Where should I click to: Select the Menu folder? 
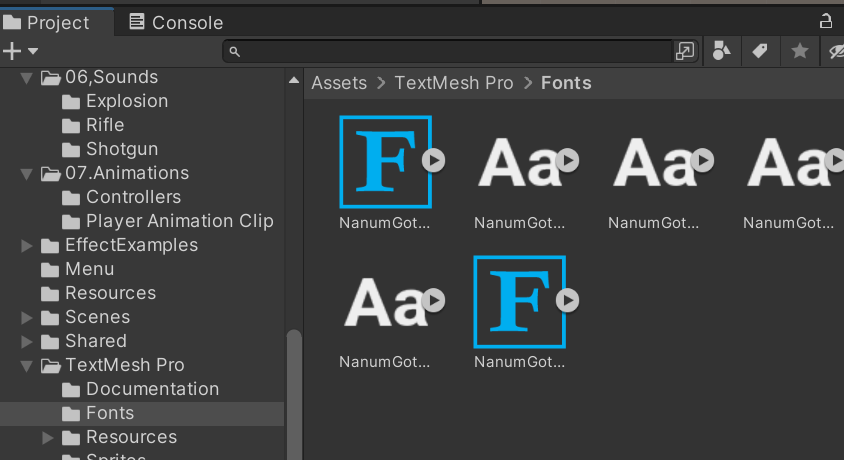(x=78, y=269)
